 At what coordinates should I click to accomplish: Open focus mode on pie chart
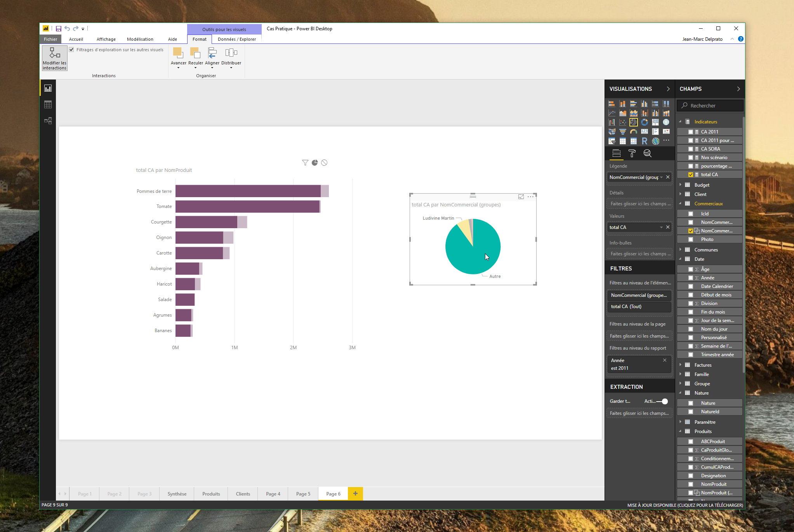pos(521,197)
